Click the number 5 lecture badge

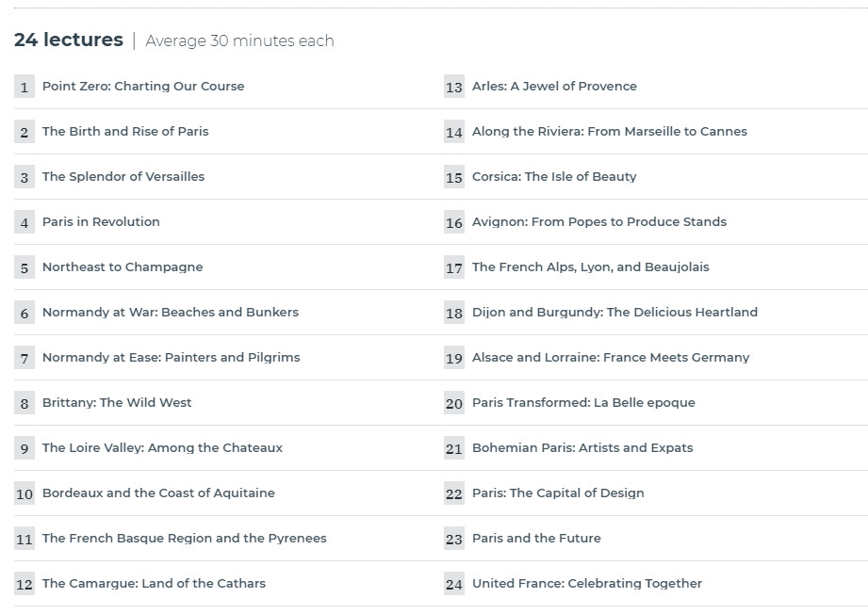coord(25,267)
